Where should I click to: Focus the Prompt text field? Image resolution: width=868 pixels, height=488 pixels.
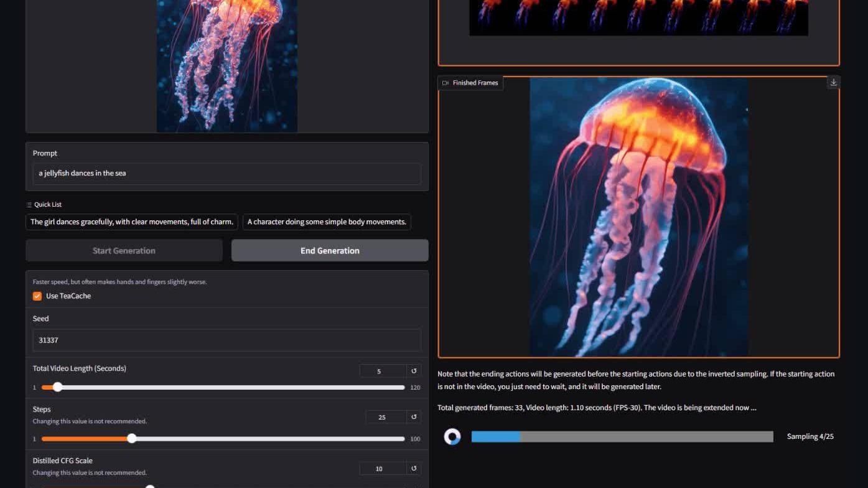coord(226,174)
